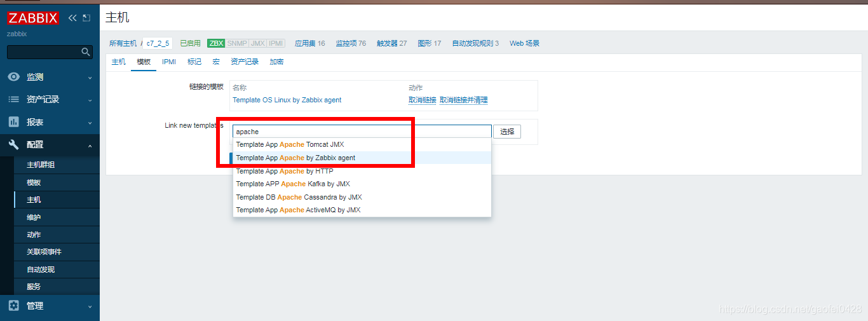Click the IPMI availability badge

point(276,43)
